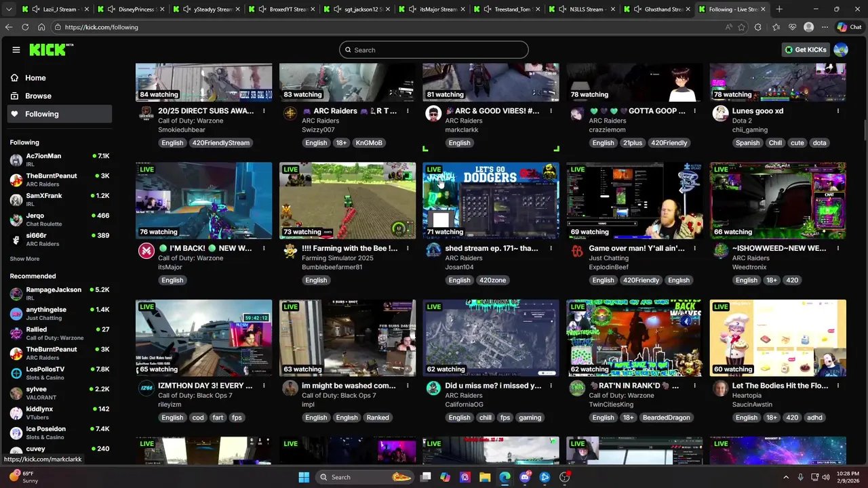Open Ac7ionMan avatar in Following list
The height and width of the screenshot is (488, 868).
[x=16, y=160]
